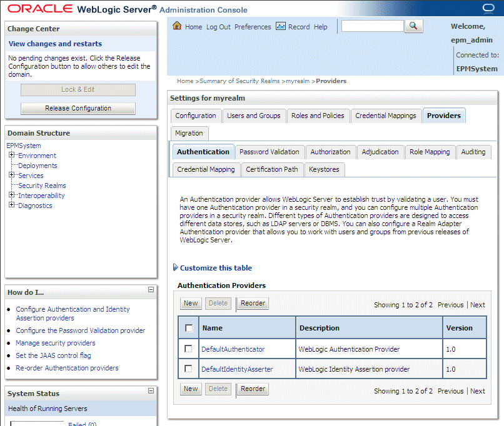Screen dimensions: 504x426
Task: Open the Migration tab
Action: (x=189, y=133)
